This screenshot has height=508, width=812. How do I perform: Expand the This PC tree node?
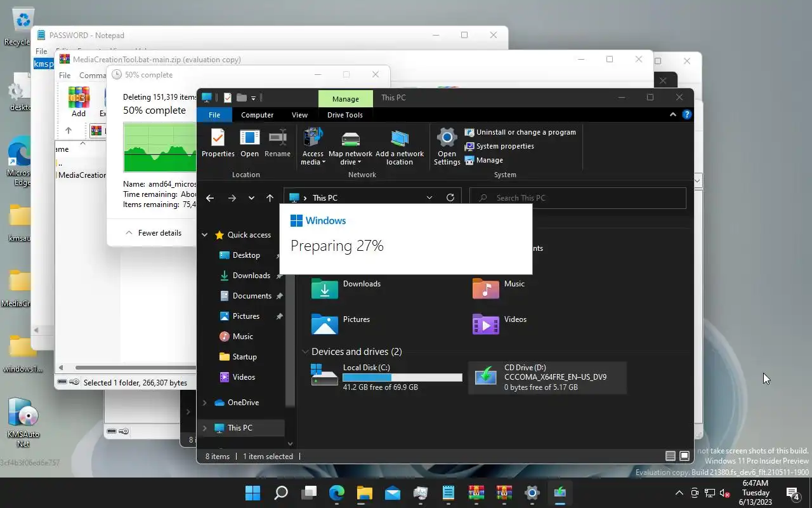(x=204, y=428)
